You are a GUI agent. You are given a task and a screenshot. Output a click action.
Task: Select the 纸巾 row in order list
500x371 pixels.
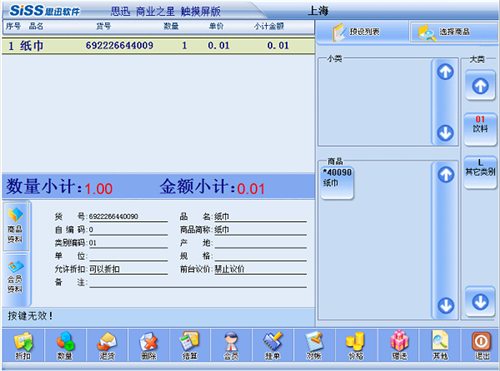point(158,46)
